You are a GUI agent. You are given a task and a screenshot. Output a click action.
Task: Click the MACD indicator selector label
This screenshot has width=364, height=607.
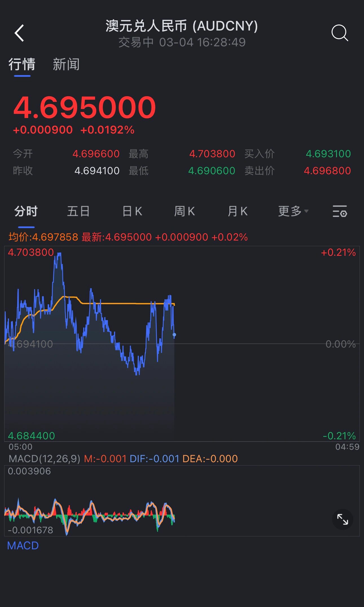pos(23,545)
